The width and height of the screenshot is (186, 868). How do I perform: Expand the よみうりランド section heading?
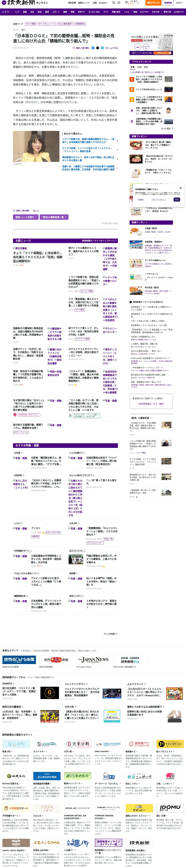(x=136, y=684)
